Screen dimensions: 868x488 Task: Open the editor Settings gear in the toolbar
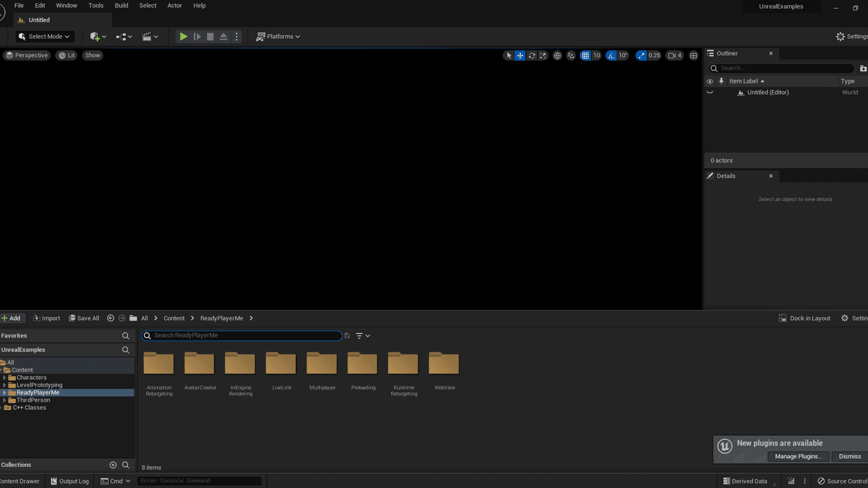coord(851,37)
